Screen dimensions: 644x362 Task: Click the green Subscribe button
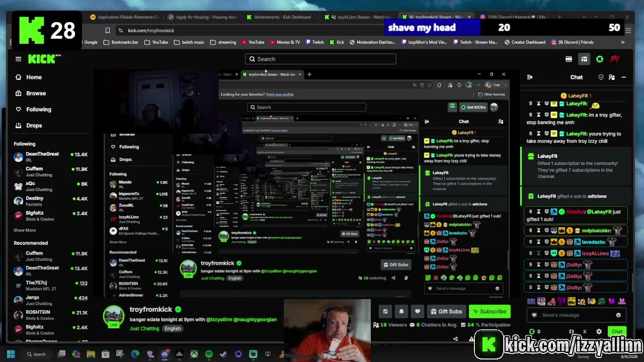[489, 311]
